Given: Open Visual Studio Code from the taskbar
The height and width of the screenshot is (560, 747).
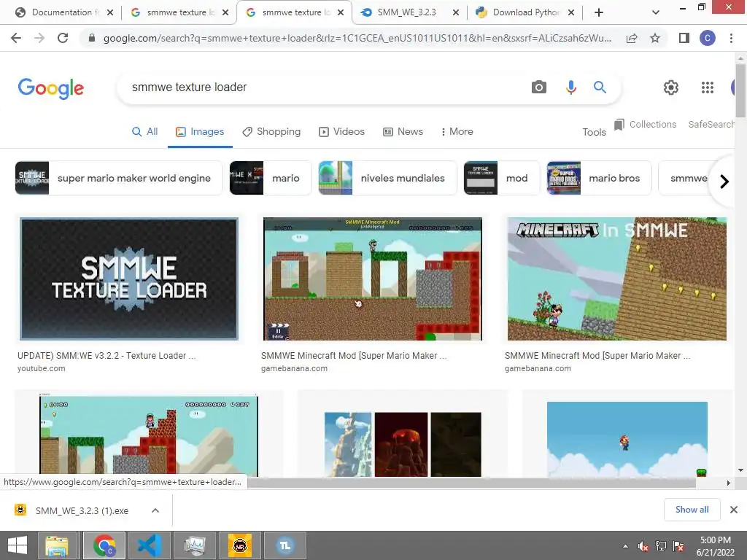Looking at the screenshot, I should click(x=149, y=545).
